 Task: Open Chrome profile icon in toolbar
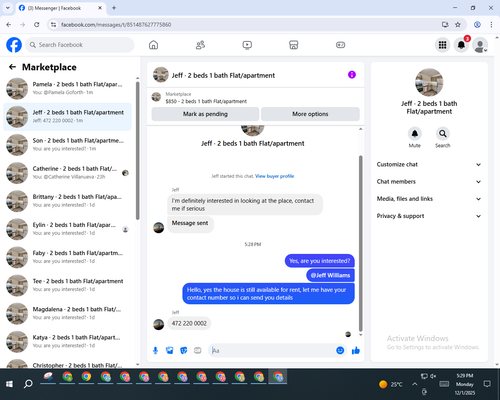pyautogui.click(x=477, y=25)
